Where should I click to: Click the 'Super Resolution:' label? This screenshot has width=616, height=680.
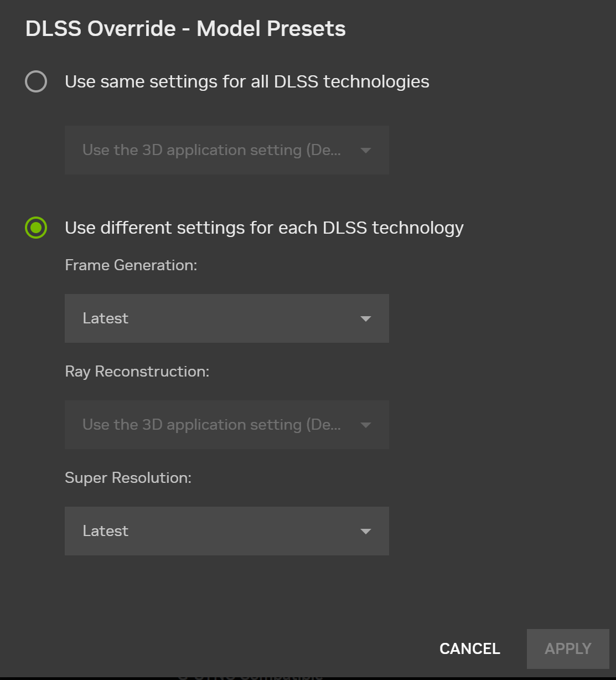pyautogui.click(x=128, y=478)
